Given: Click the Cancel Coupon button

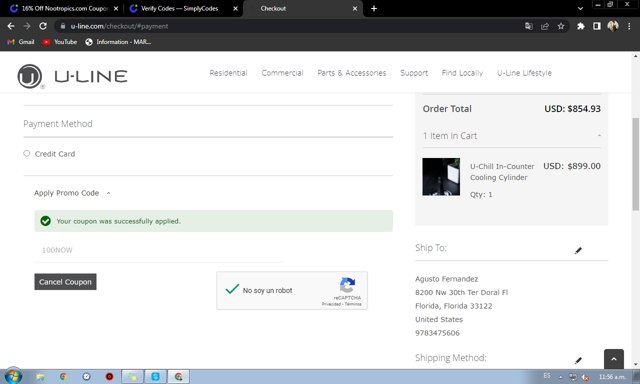Looking at the screenshot, I should 65,282.
